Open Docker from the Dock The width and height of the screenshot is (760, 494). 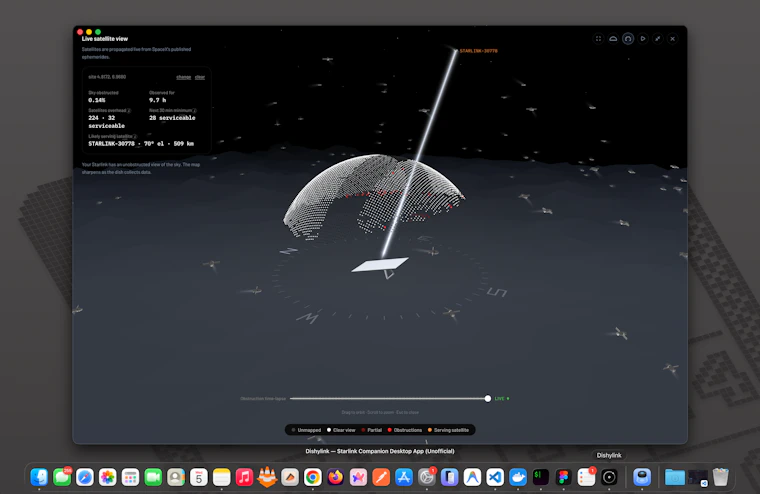[518, 478]
